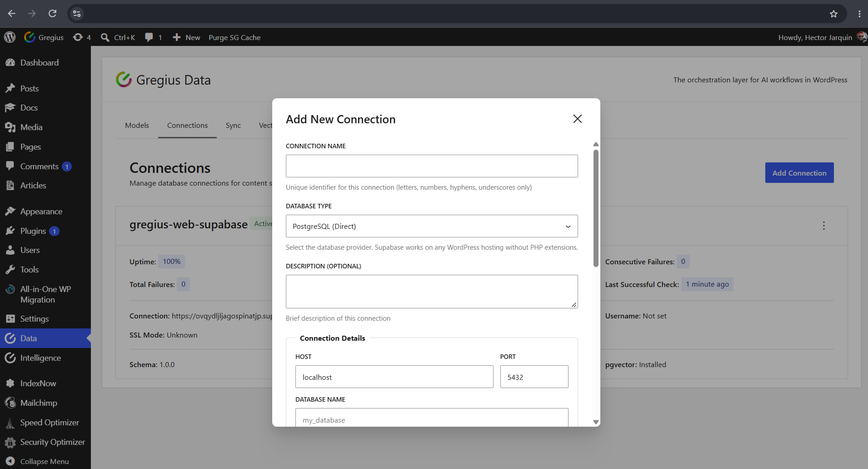Open the updates icon showing 4
Screen dimensions: 868x469
tap(82, 37)
